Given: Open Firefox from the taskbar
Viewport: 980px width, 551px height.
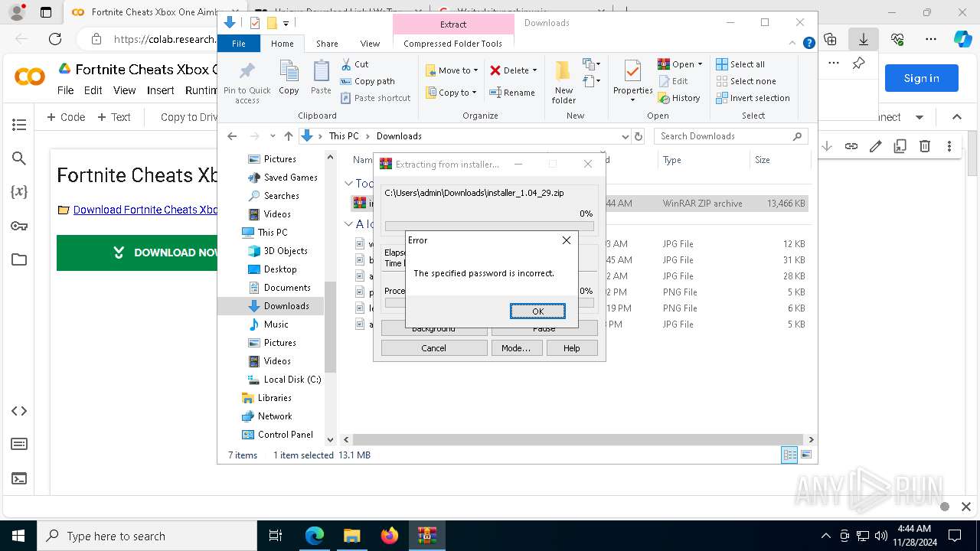Looking at the screenshot, I should tap(390, 536).
